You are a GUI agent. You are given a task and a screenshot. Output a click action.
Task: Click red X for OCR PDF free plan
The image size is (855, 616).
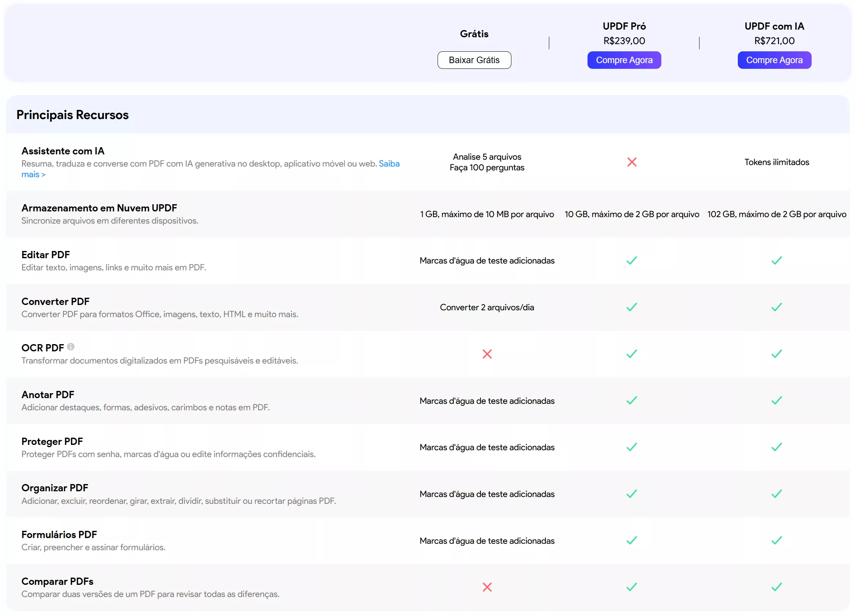point(487,354)
